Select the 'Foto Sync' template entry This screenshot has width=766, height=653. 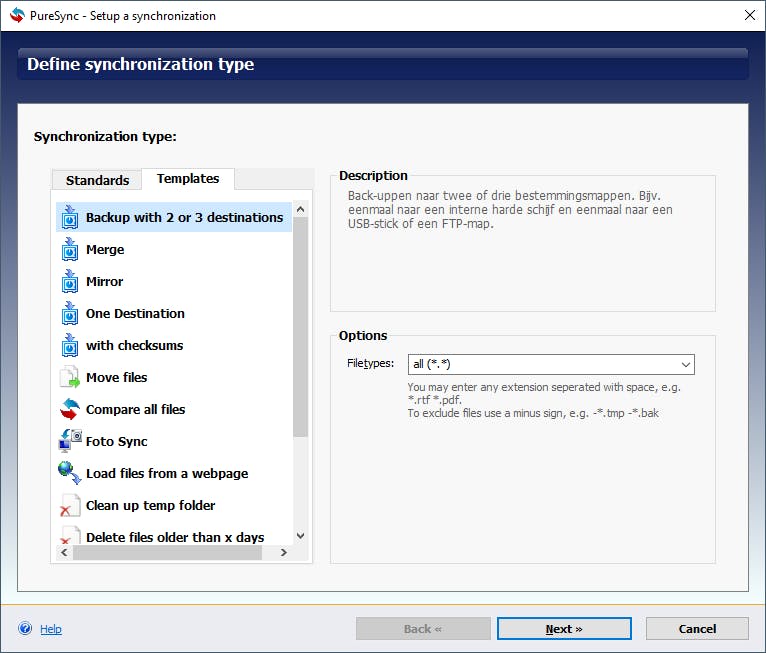(174, 441)
